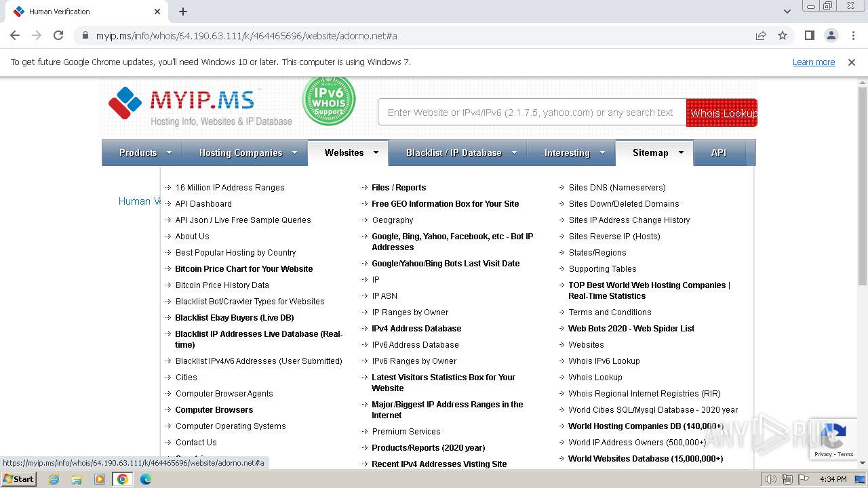Image resolution: width=868 pixels, height=488 pixels.
Task: Open Microsoft Edge from the taskbar
Action: point(145,479)
